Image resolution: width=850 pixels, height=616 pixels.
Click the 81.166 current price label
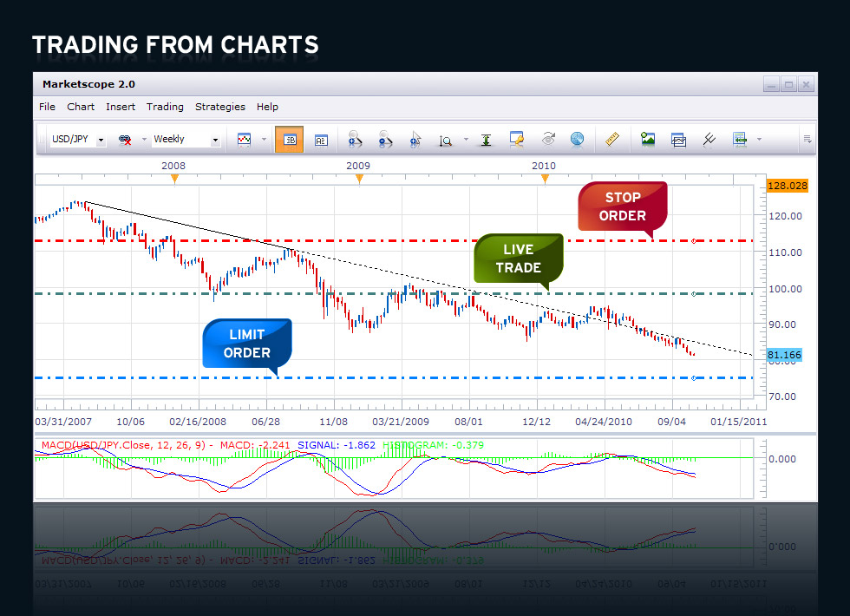(x=784, y=355)
